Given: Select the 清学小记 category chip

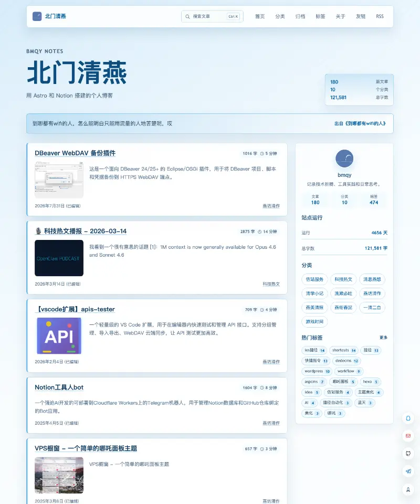Looking at the screenshot, I should 314,293.
